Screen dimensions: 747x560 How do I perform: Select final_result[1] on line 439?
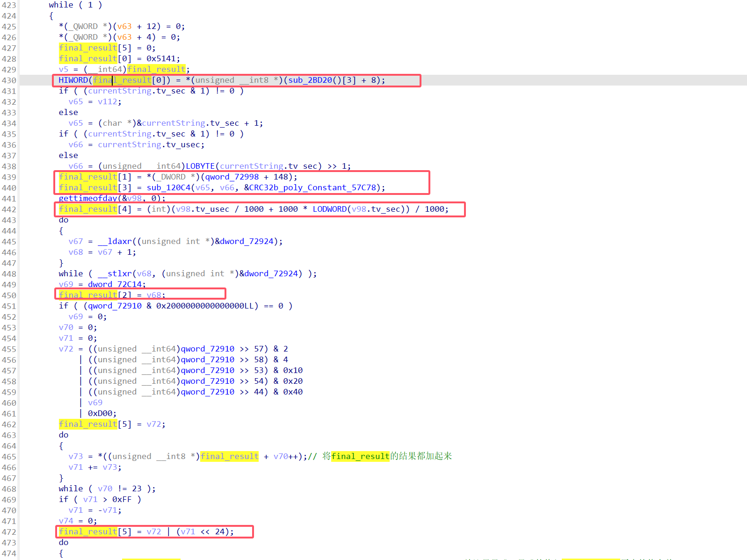[x=95, y=177]
